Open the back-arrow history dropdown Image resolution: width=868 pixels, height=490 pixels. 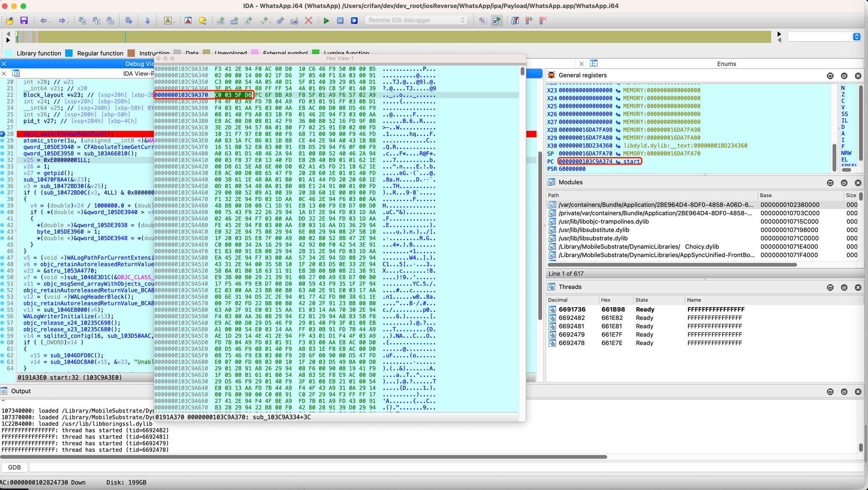(50, 21)
